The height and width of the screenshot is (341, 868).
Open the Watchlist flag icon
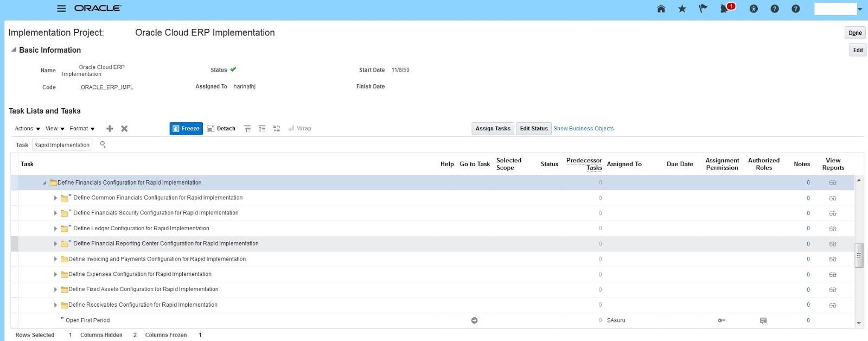[703, 8]
